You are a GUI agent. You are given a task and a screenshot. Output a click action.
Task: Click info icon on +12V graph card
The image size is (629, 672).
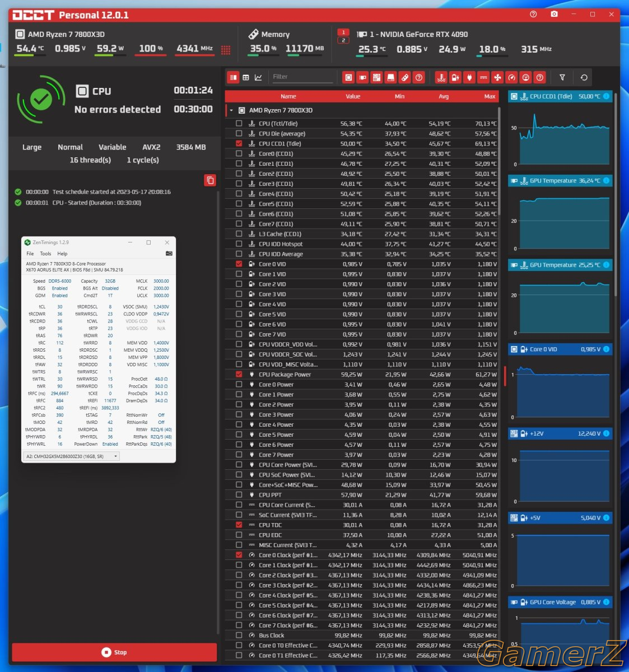pos(606,433)
